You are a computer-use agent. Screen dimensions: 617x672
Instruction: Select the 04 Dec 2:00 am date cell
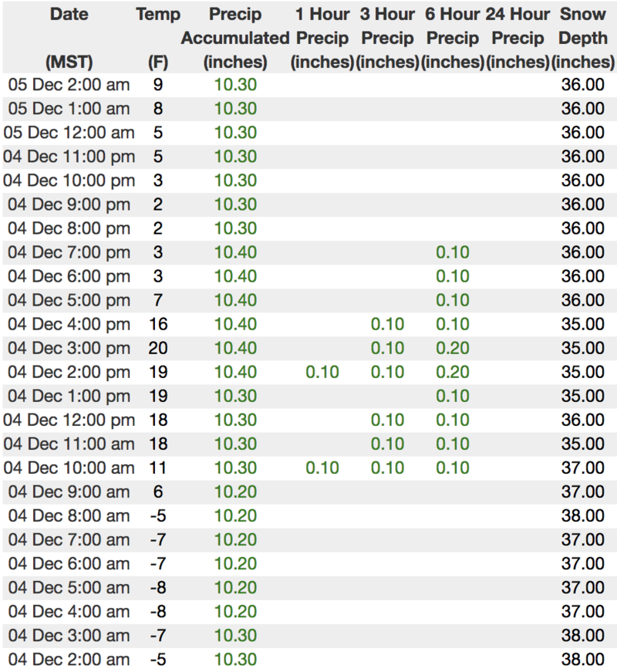[69, 659]
